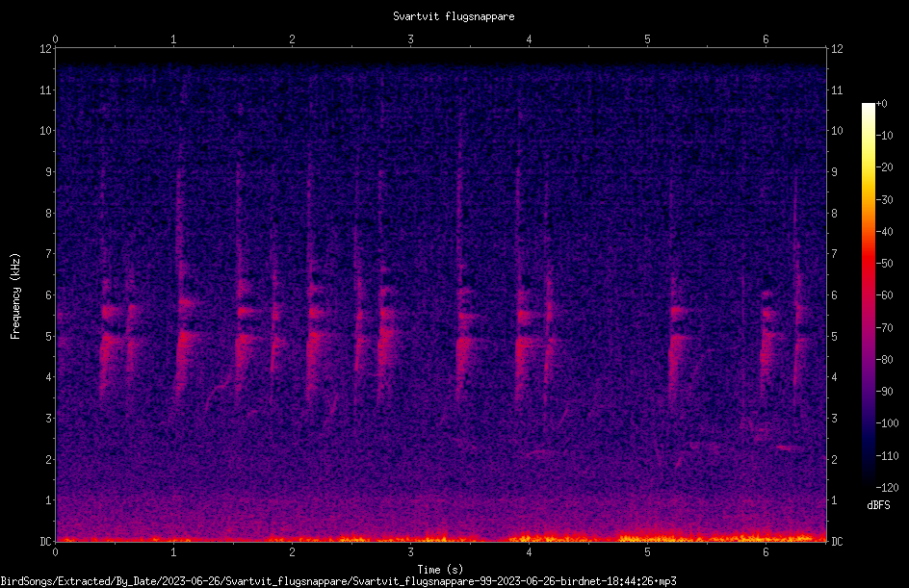Click "8" on the right frequency axis
Screen dimensions: 909x588
(834, 214)
